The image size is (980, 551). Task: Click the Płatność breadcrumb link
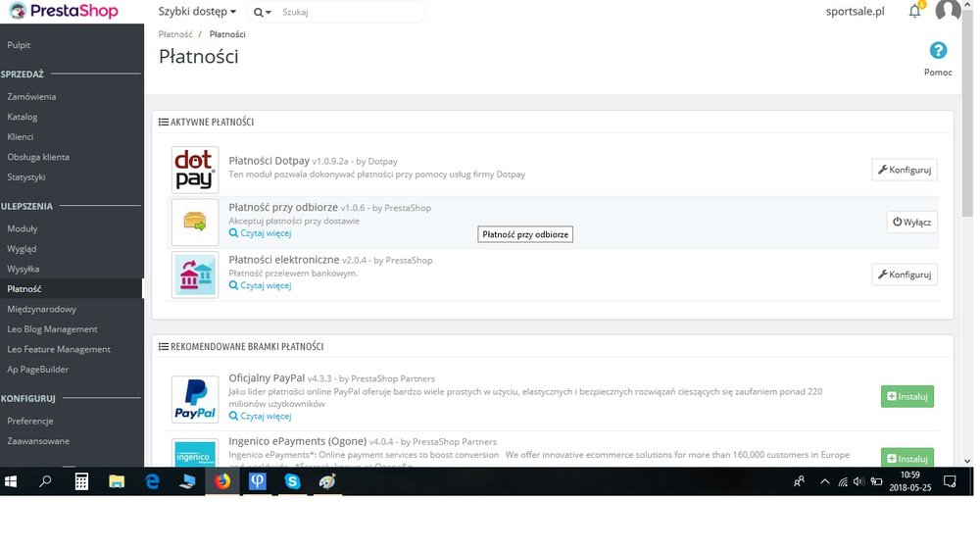pos(175,34)
